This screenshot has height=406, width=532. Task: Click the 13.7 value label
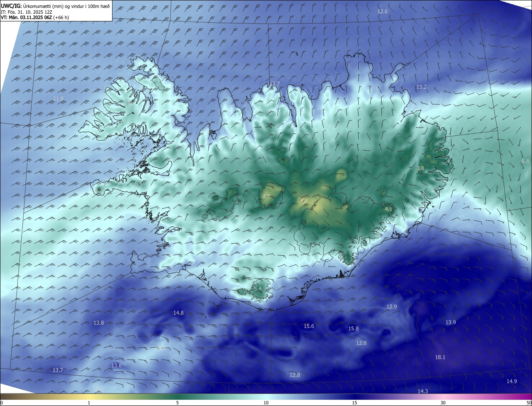[58, 370]
